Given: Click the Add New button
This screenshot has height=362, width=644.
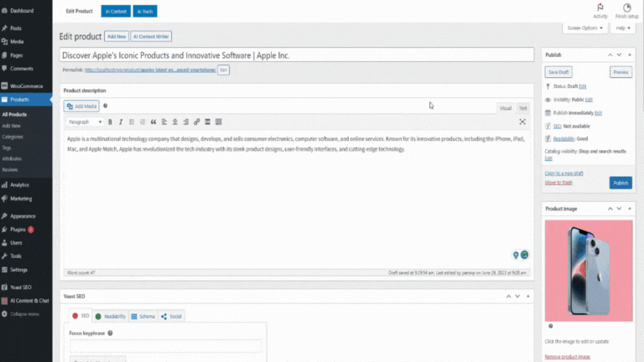Looking at the screenshot, I should [x=117, y=37].
